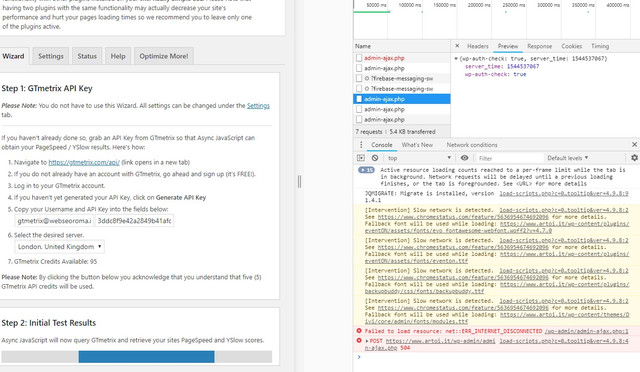Follow the Settings tab link in note
Image resolution: width=640 pixels, height=372 pixels.
tap(258, 106)
